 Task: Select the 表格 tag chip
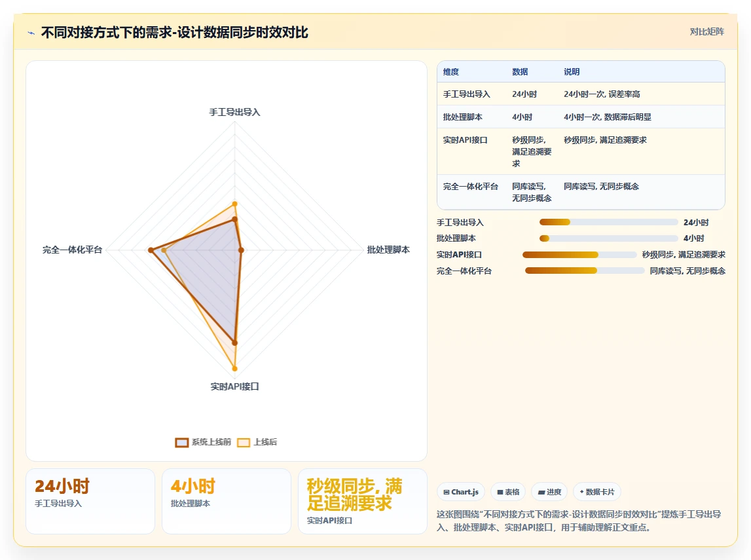click(x=508, y=492)
